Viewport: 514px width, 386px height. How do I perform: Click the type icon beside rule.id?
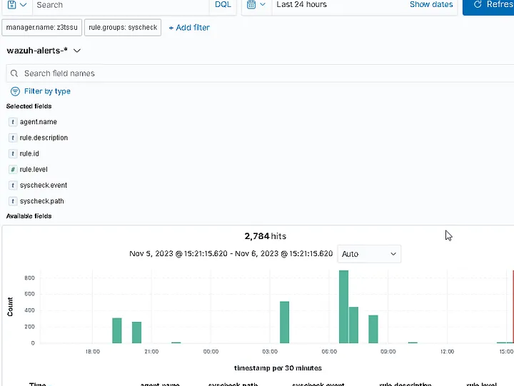[13, 154]
